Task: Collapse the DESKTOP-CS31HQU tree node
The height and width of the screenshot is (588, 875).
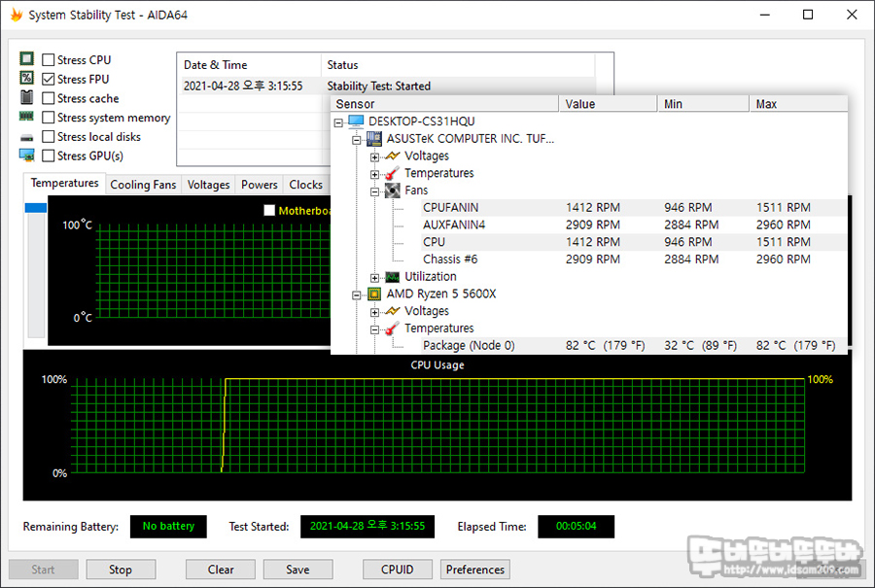Action: (x=338, y=122)
